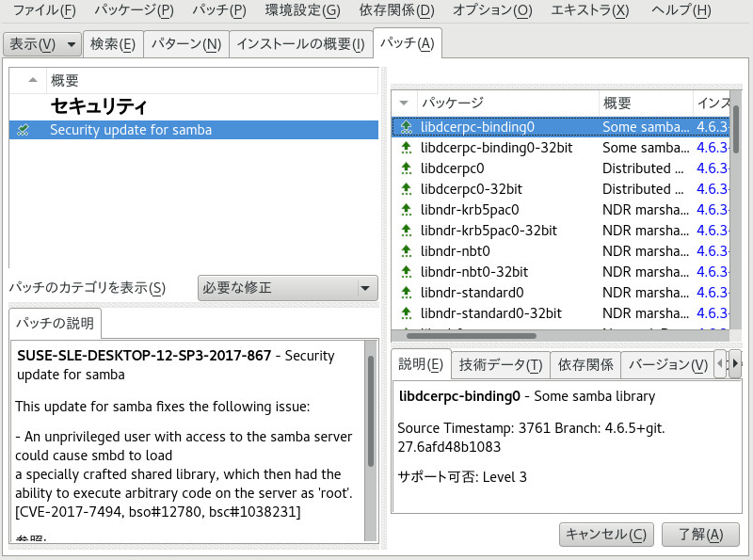The width and height of the screenshot is (753, 560).
Task: Select the libndr-krb5pac0-32bit package row
Action: pos(560,230)
